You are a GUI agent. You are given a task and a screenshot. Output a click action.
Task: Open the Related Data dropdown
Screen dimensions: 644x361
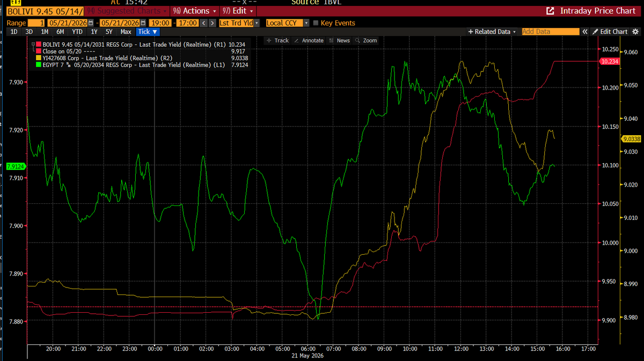coord(492,32)
